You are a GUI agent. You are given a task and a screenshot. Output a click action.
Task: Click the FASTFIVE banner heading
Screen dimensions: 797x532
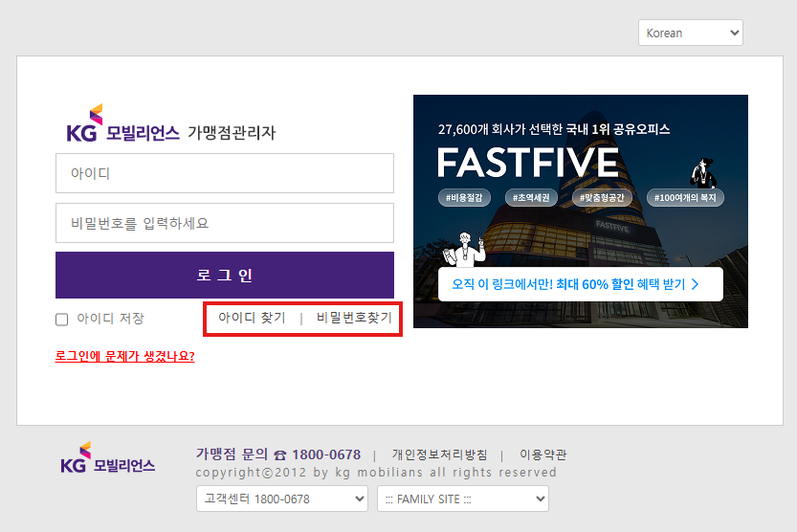pyautogui.click(x=528, y=163)
